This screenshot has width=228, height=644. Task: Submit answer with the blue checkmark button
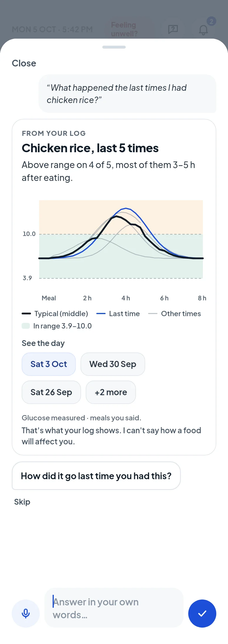coord(202,613)
